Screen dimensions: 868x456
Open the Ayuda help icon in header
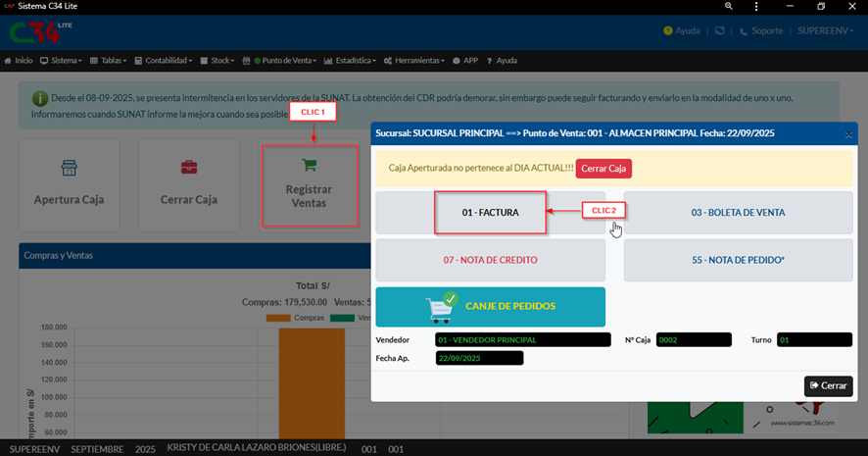pos(668,31)
